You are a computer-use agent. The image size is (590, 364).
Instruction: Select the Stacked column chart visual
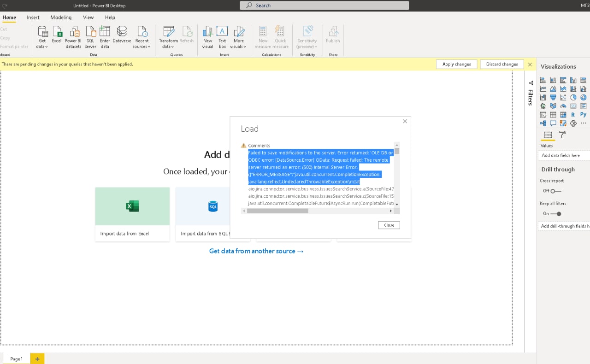coord(553,80)
